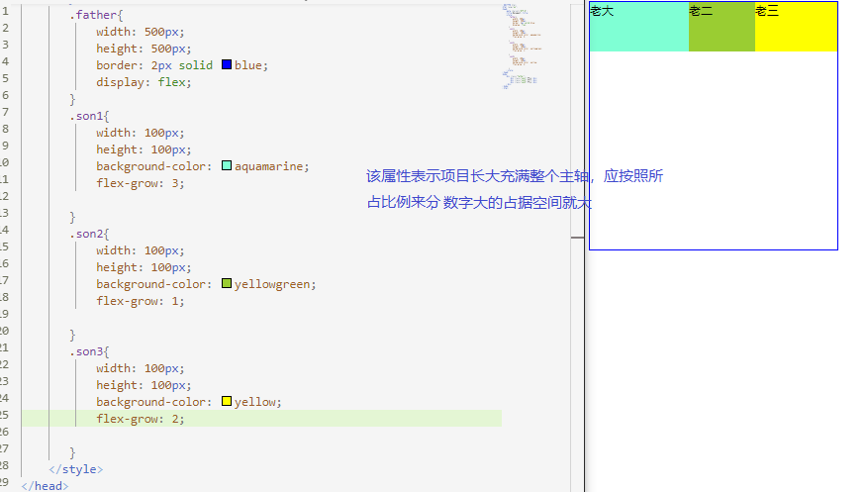
Task: Click the 'flex-grow: 3;' line
Action: click(x=141, y=183)
